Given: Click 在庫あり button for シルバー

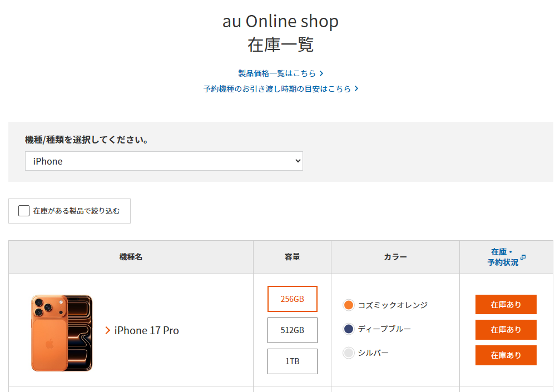Looking at the screenshot, I should (506, 355).
